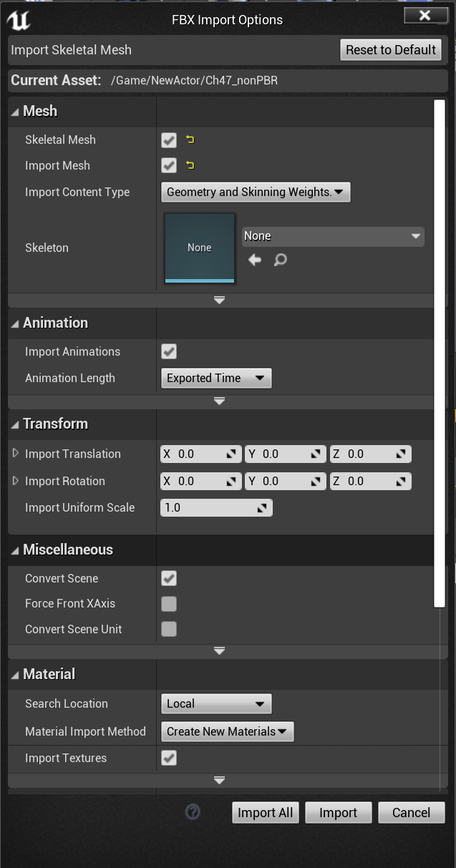Open Import Content Type dropdown
Screen dimensions: 456x868
click(256, 192)
